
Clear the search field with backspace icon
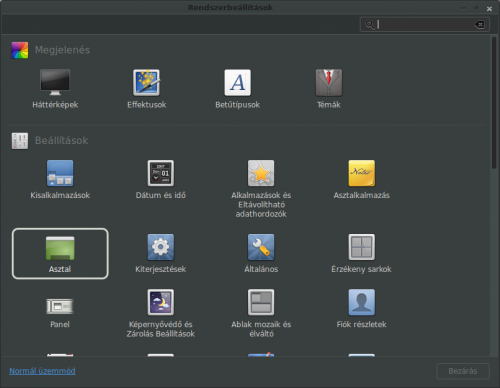[x=480, y=24]
